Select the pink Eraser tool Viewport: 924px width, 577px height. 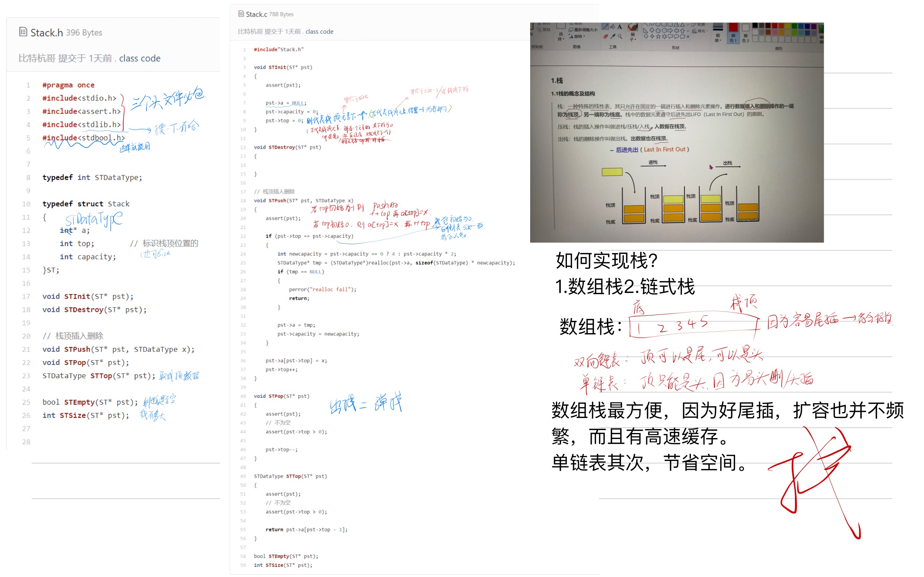(605, 36)
